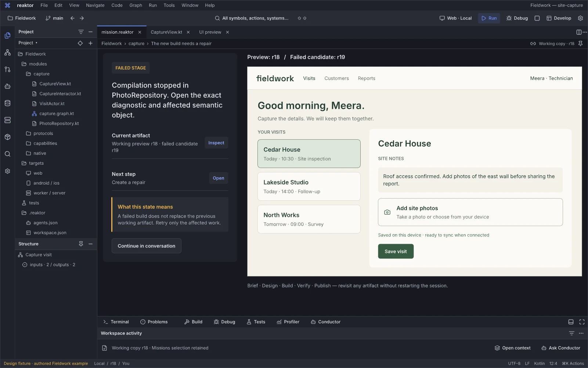The height and width of the screenshot is (368, 588).
Task: Open the Graph menu
Action: [x=136, y=5]
